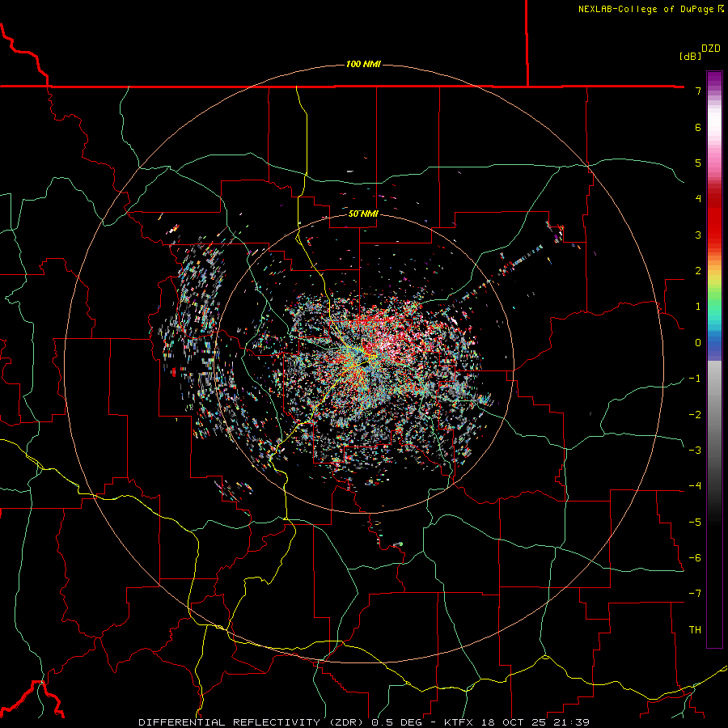Click the 50 NMI range ring label

click(363, 214)
